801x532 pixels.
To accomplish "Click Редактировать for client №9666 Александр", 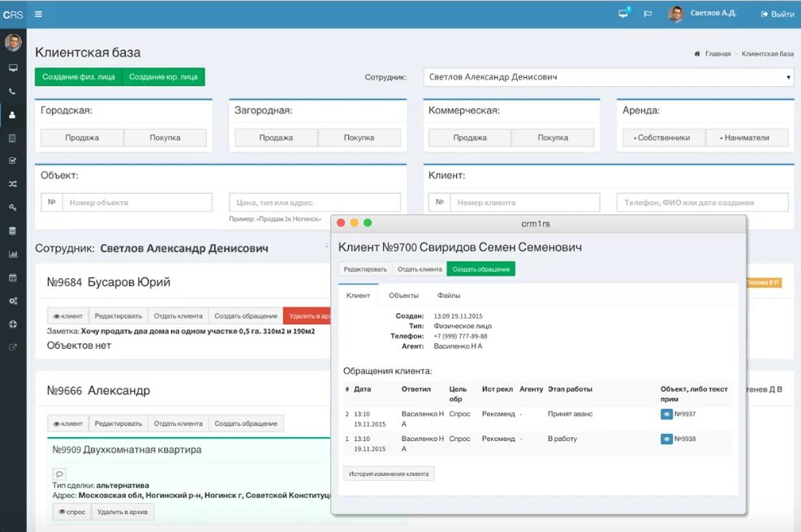I will [118, 423].
